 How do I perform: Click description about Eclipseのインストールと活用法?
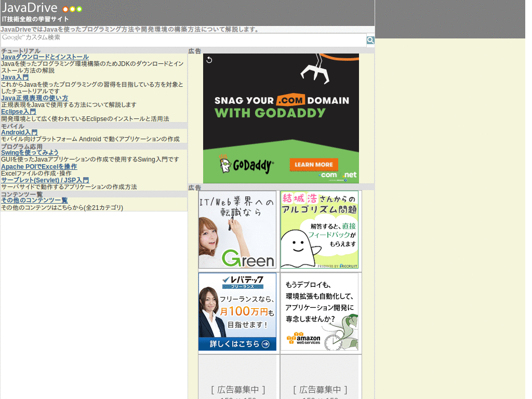point(85,119)
